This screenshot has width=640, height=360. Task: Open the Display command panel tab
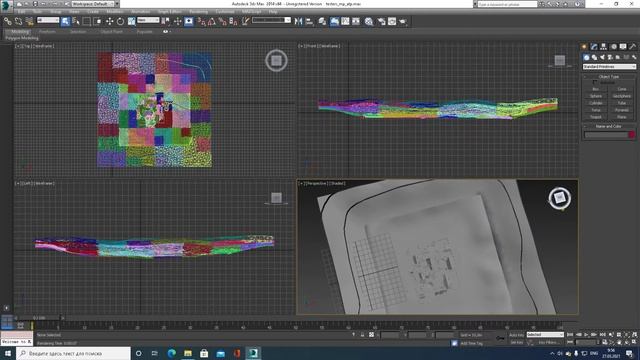click(623, 47)
